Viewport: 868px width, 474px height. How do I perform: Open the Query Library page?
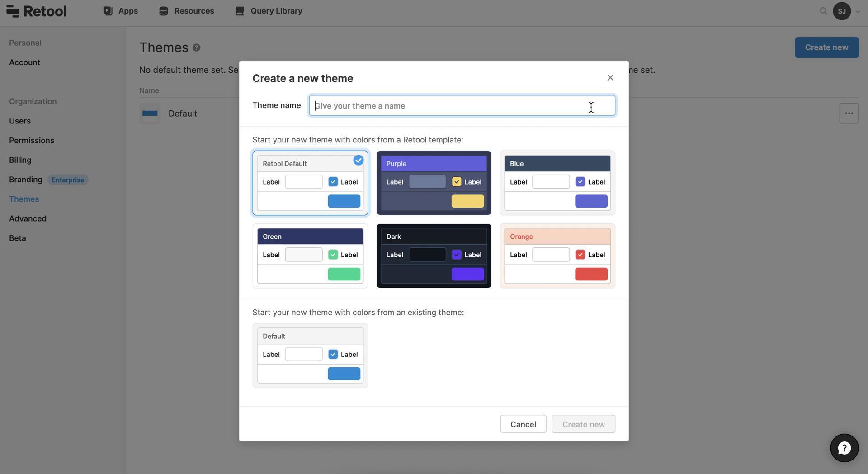(x=269, y=11)
